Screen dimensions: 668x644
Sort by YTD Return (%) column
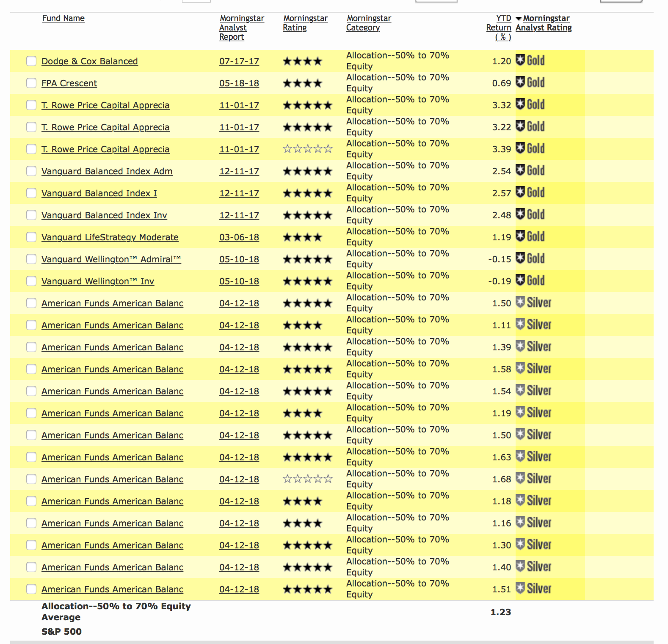tap(499, 28)
